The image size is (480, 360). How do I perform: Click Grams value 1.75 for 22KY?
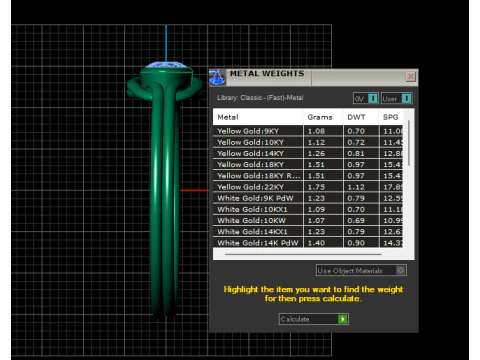coord(316,187)
